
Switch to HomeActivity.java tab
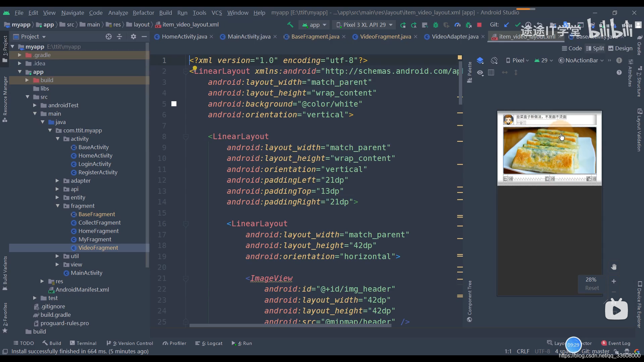pos(184,37)
